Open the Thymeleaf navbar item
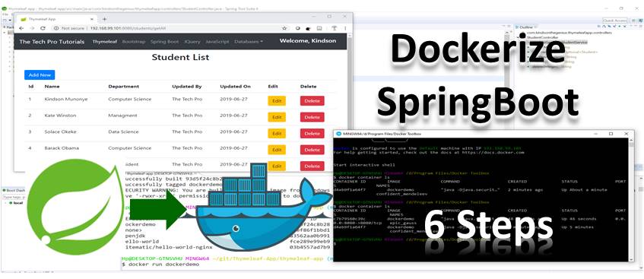This screenshot has width=644, height=279. [104, 42]
